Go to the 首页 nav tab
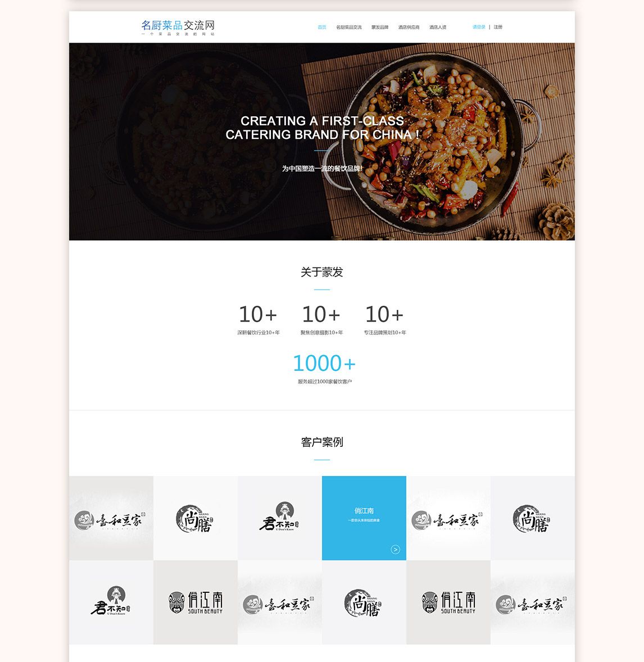644x662 pixels. (322, 27)
